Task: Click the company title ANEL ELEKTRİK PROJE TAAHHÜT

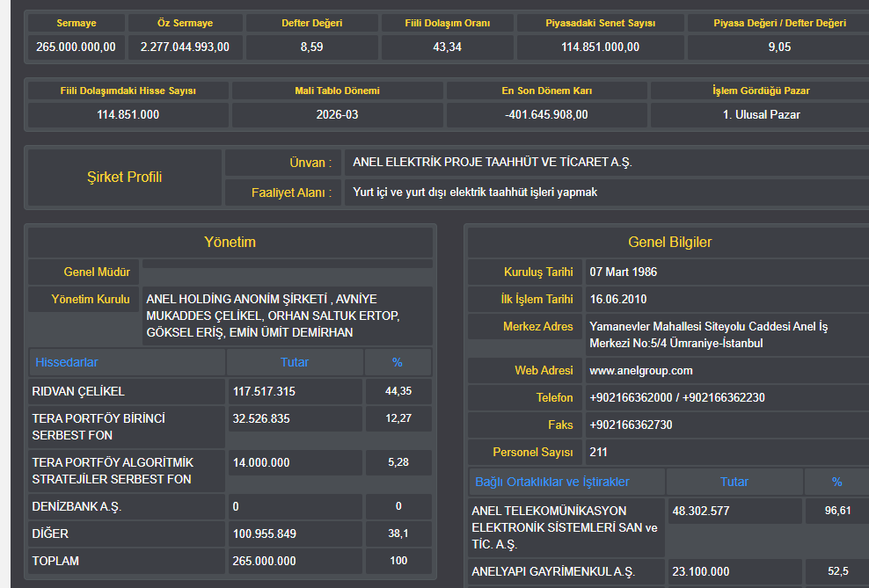Action: coord(493,163)
